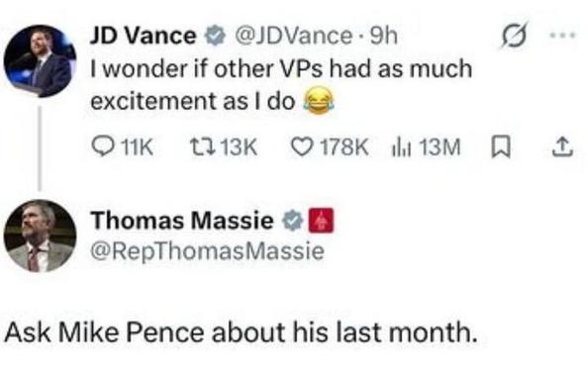The image size is (588, 384).
Task: Click the 9h timestamp on tweet
Action: [384, 36]
